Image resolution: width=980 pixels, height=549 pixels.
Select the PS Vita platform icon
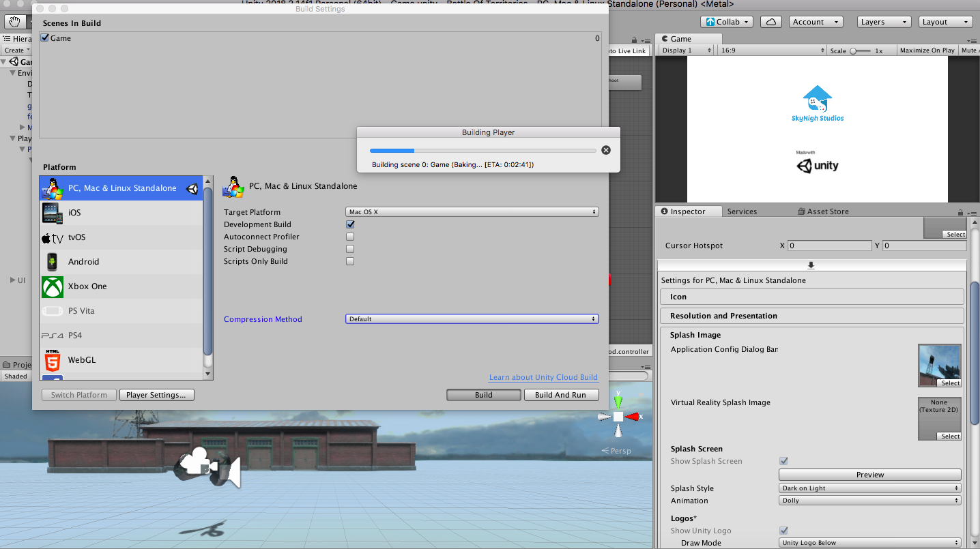point(53,311)
